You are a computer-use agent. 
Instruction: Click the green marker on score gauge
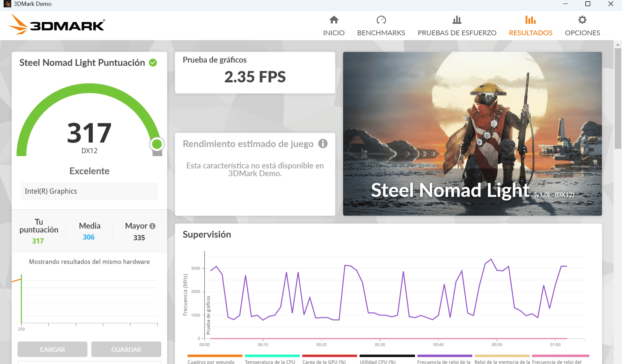(x=157, y=144)
